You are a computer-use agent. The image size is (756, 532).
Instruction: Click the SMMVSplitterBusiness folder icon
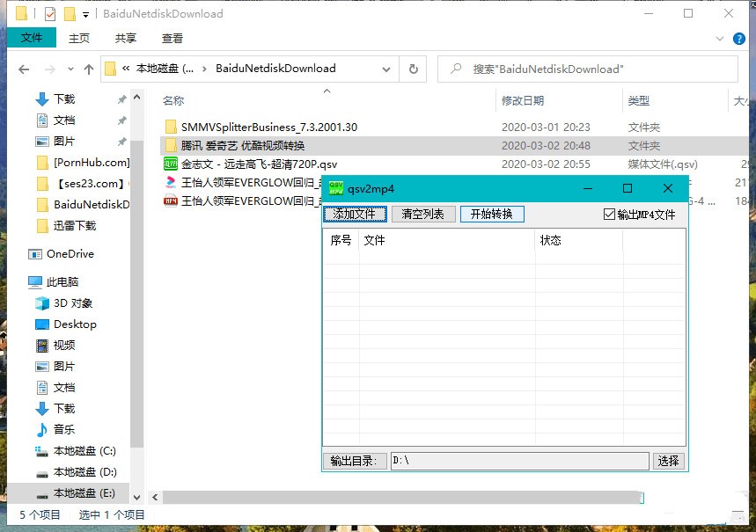point(171,128)
